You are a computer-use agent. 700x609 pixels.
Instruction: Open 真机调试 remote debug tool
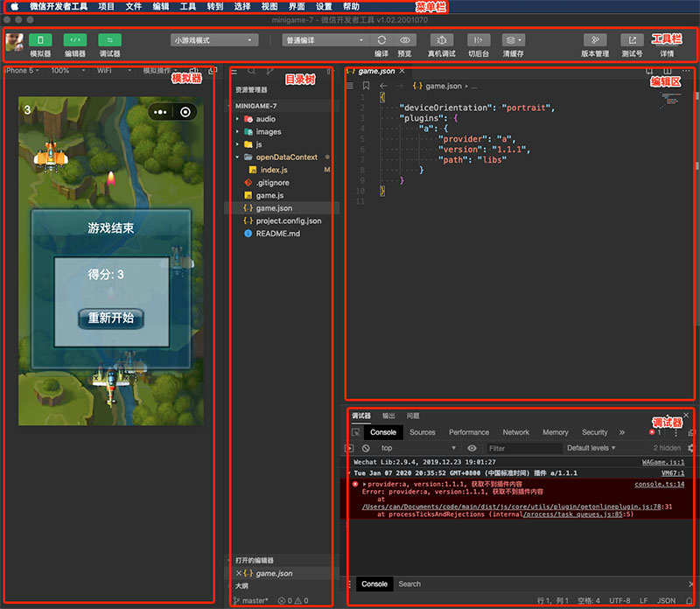[442, 40]
